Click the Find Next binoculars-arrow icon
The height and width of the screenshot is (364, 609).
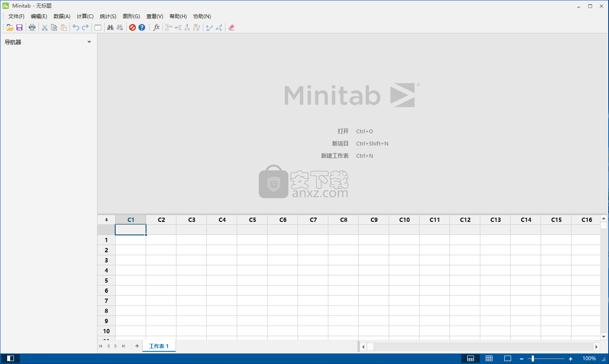click(x=120, y=27)
